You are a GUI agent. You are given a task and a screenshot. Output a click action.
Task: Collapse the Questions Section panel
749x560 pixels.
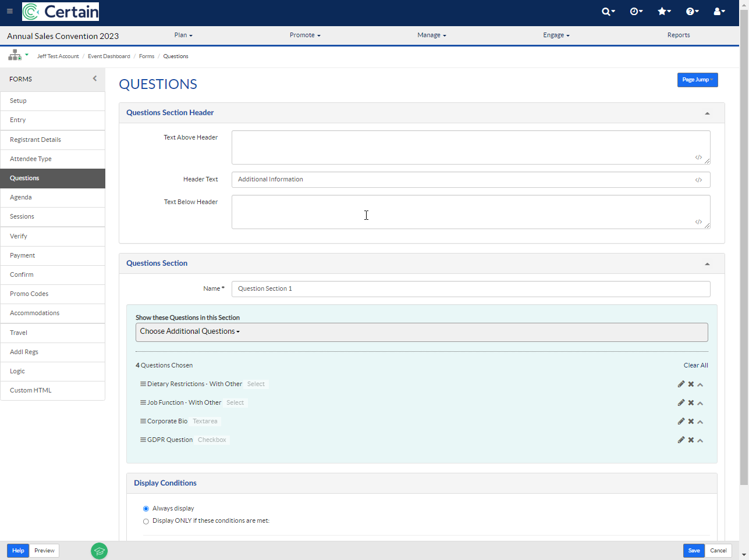coord(707,264)
